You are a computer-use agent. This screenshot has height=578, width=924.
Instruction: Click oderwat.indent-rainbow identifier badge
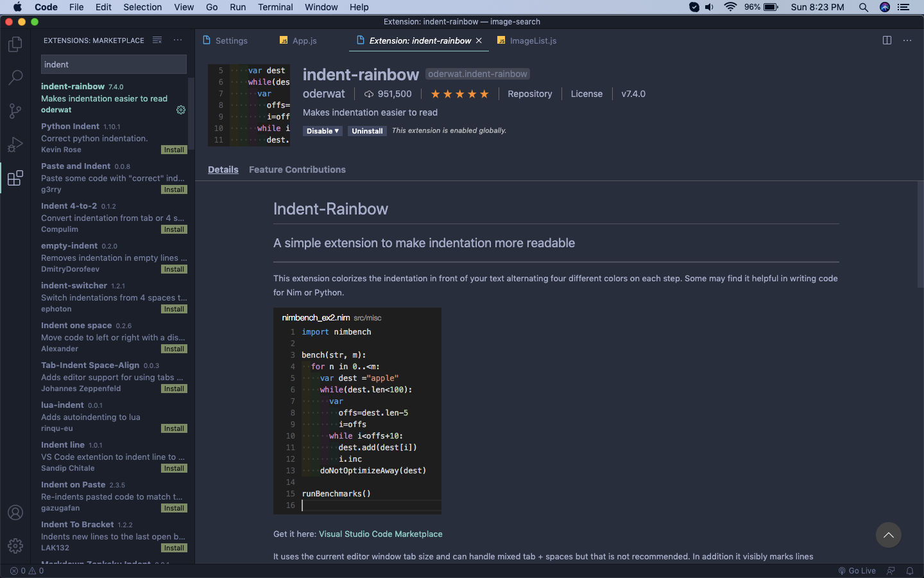coord(477,74)
